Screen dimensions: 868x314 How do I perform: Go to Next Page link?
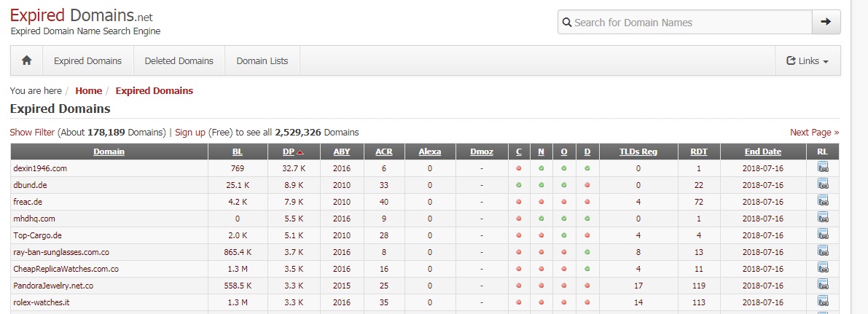click(814, 133)
